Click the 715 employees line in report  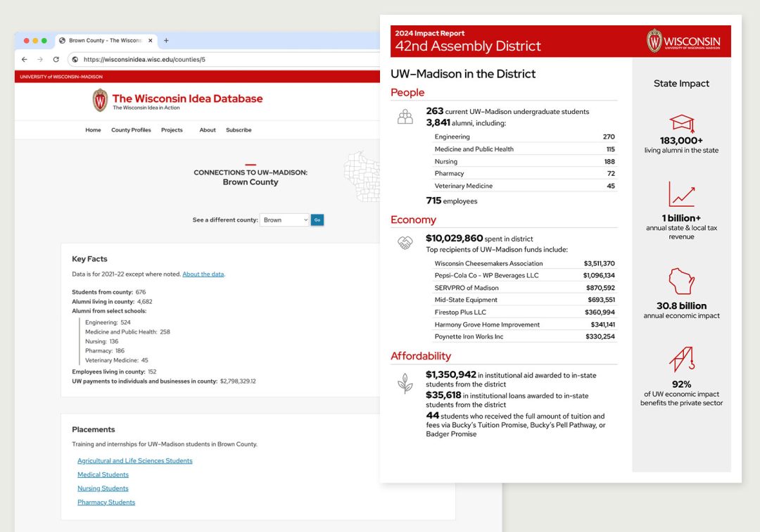tap(452, 201)
